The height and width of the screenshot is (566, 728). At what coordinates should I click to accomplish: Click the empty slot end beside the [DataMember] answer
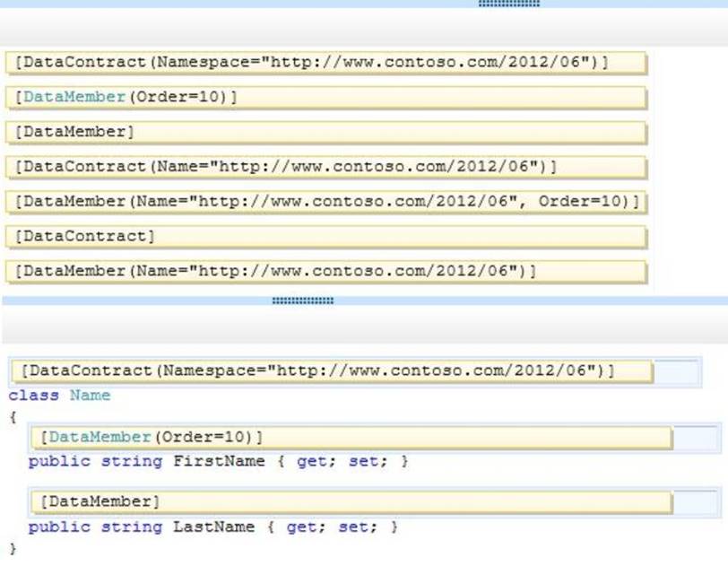click(x=696, y=501)
